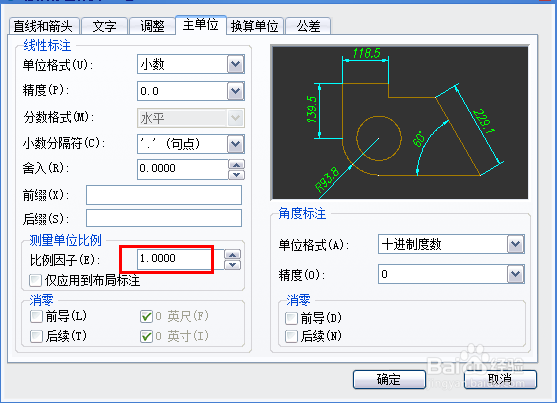Increase 比例因子 with the up arrow
The image size is (557, 403).
(233, 255)
